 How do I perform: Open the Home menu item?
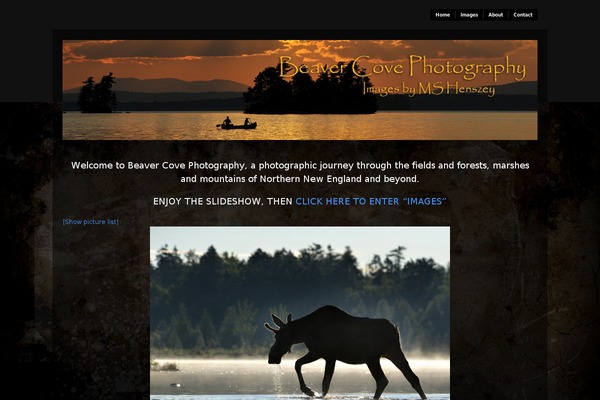[x=442, y=15]
